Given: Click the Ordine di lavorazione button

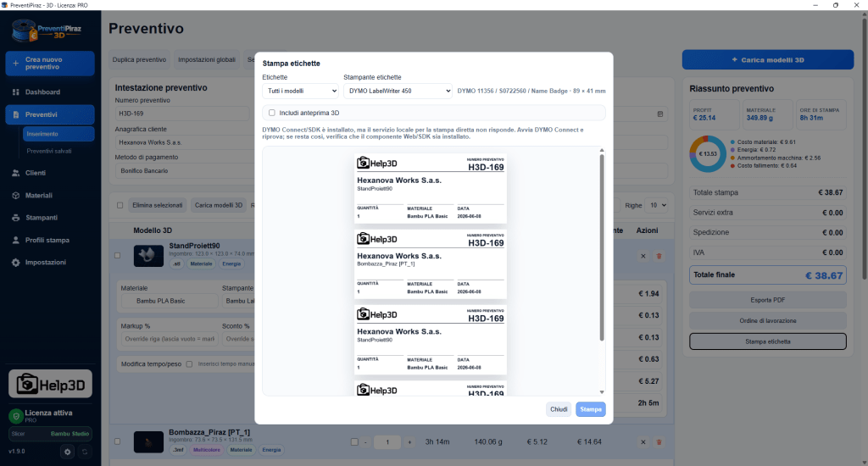Looking at the screenshot, I should tap(768, 321).
